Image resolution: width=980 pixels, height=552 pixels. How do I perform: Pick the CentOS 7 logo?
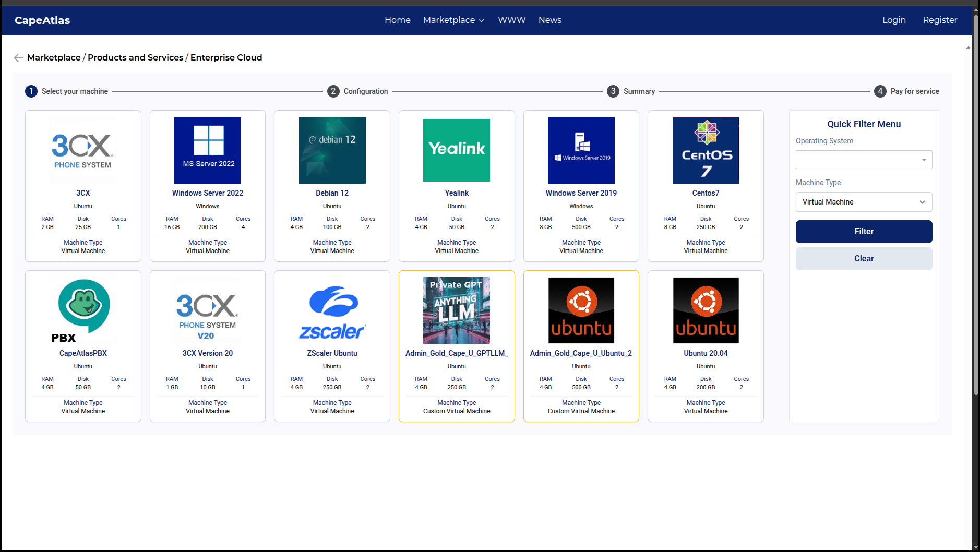coord(706,150)
